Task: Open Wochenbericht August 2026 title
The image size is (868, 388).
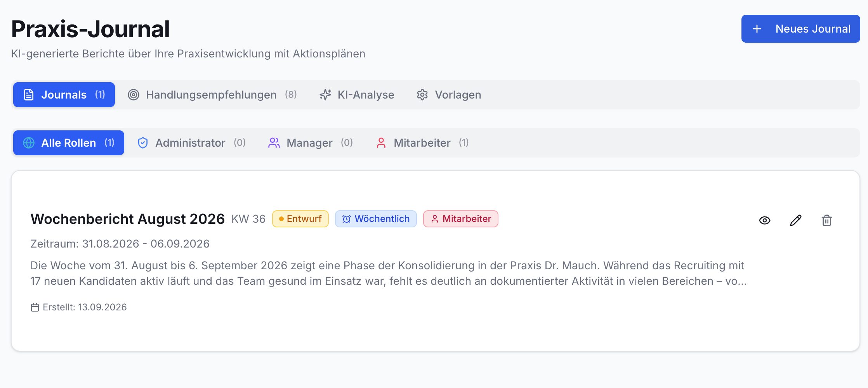Action: 128,219
